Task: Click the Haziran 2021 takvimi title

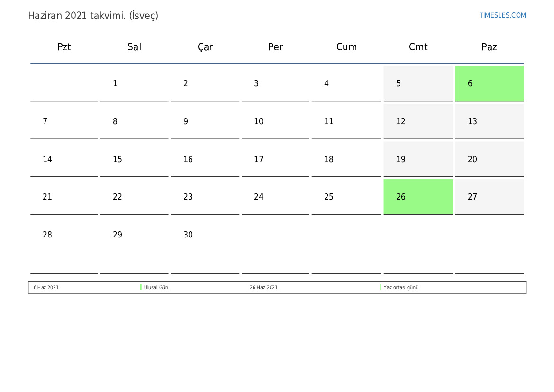Action: click(x=93, y=16)
